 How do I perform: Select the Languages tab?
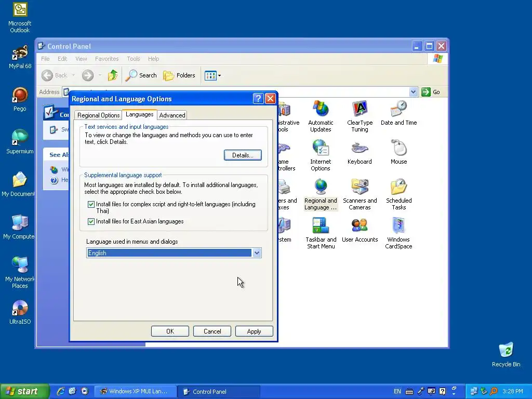coord(139,114)
